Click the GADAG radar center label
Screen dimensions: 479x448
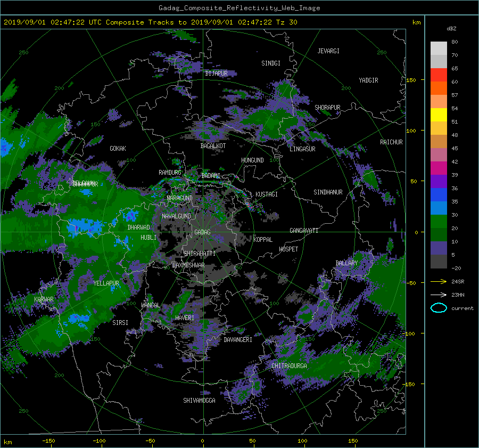[202, 232]
